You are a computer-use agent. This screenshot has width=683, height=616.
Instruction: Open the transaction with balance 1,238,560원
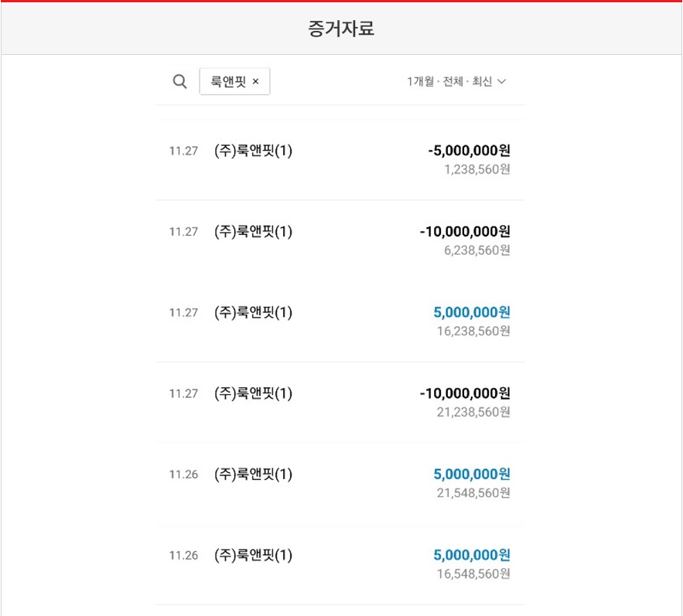tap(340, 160)
